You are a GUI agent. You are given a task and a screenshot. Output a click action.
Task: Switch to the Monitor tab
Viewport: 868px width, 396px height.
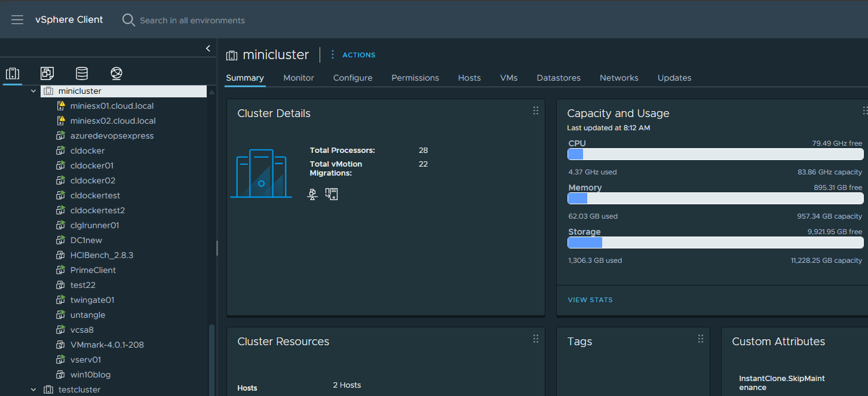pos(299,78)
